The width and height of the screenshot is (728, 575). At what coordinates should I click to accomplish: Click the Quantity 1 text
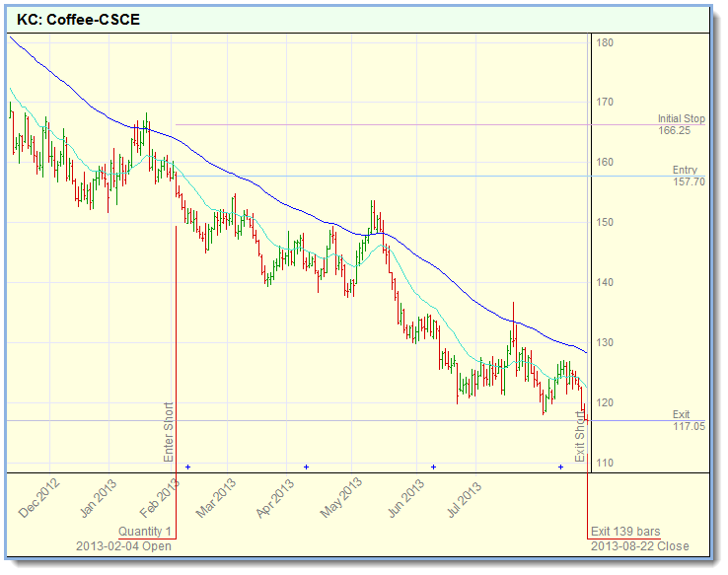145,532
